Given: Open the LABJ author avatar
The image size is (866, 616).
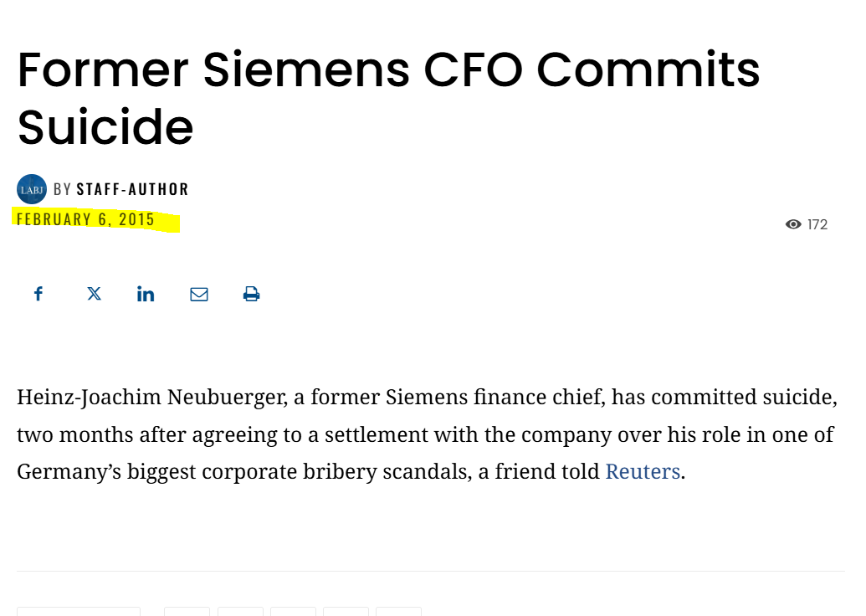Looking at the screenshot, I should 32,189.
